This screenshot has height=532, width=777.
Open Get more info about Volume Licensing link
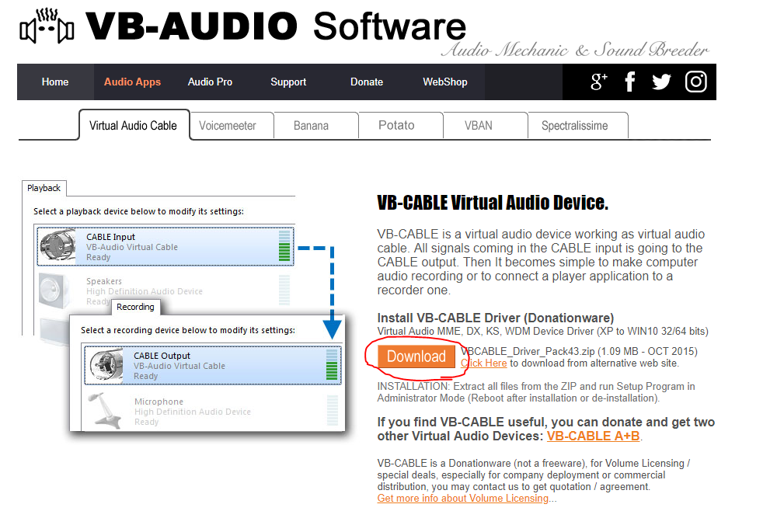[x=463, y=499]
